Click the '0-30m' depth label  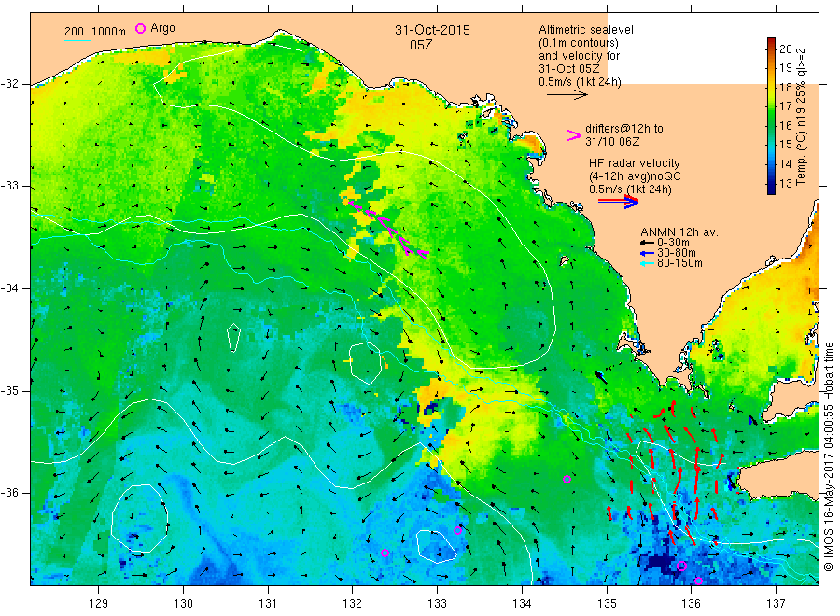pyautogui.click(x=673, y=243)
